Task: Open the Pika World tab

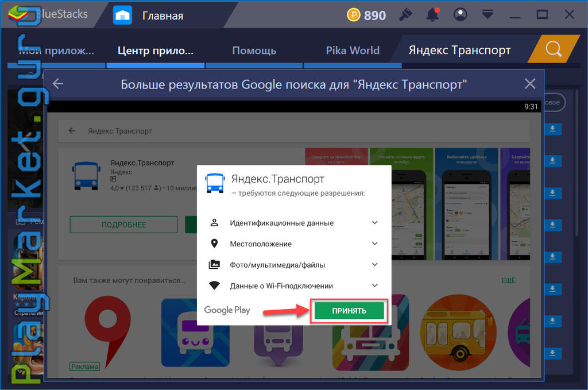Action: coord(353,51)
